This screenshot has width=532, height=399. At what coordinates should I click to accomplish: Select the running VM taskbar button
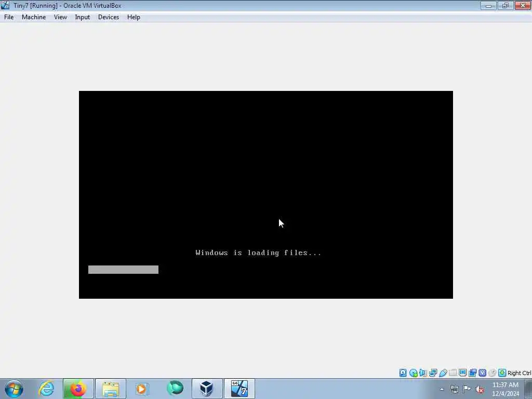point(239,389)
